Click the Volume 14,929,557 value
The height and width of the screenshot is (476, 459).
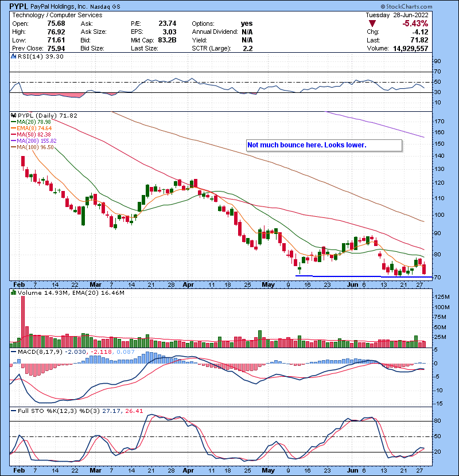tap(410, 49)
